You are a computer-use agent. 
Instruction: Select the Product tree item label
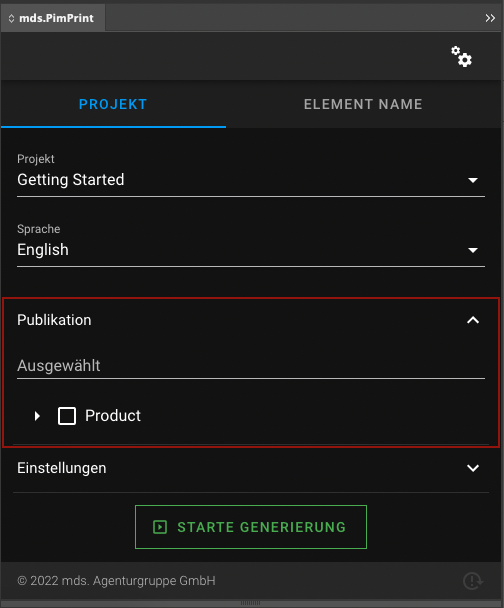(113, 416)
